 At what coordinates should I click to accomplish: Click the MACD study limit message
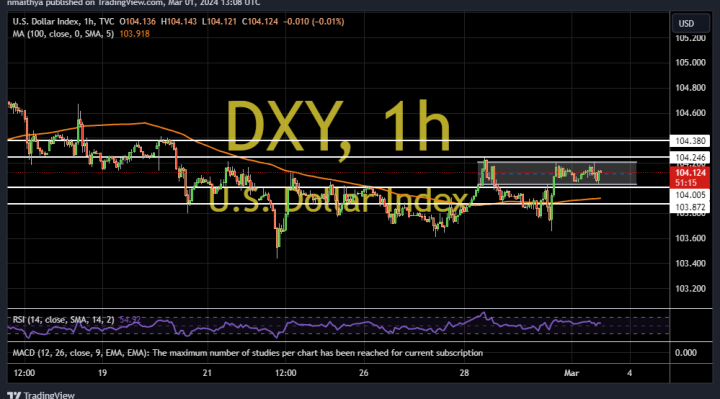248,353
